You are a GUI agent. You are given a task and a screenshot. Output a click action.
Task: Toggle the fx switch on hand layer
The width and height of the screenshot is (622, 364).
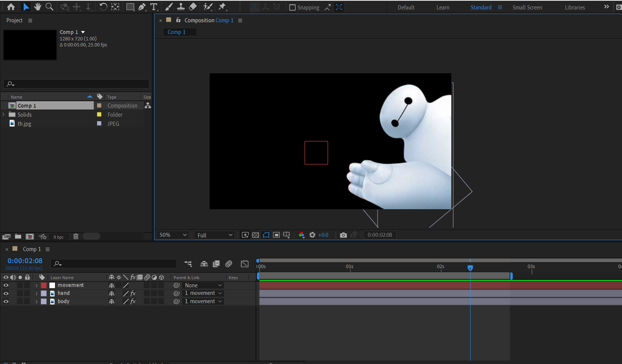pyautogui.click(x=133, y=293)
